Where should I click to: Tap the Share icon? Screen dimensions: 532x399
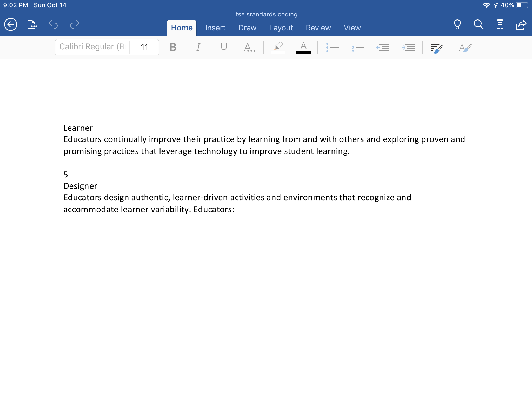tap(521, 25)
